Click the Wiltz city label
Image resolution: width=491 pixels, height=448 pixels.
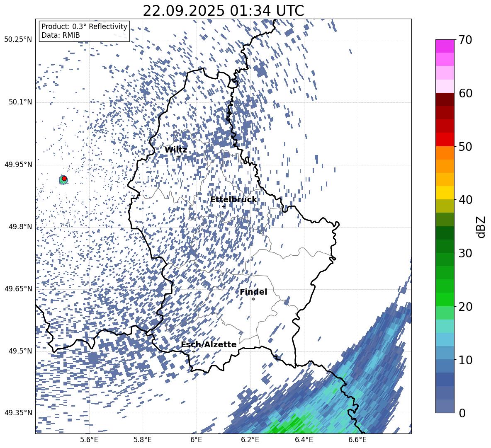click(x=176, y=150)
